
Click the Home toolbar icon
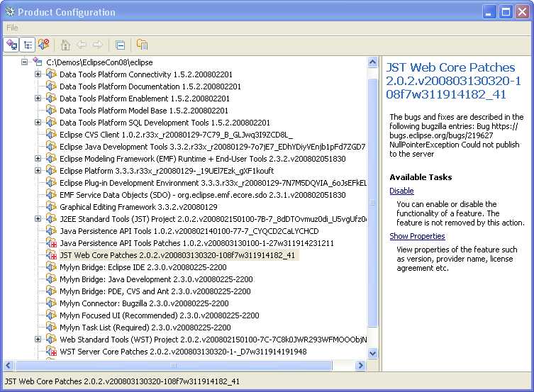(65, 45)
